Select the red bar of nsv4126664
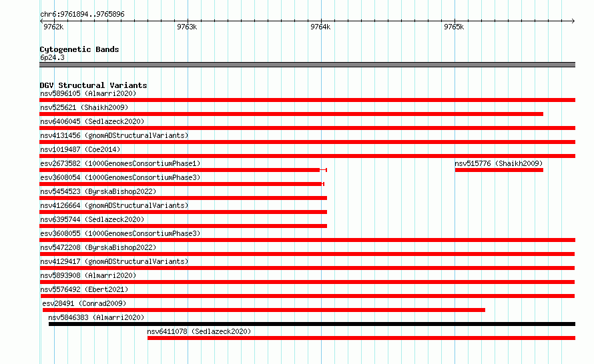This screenshot has height=364, width=594. (x=183, y=212)
